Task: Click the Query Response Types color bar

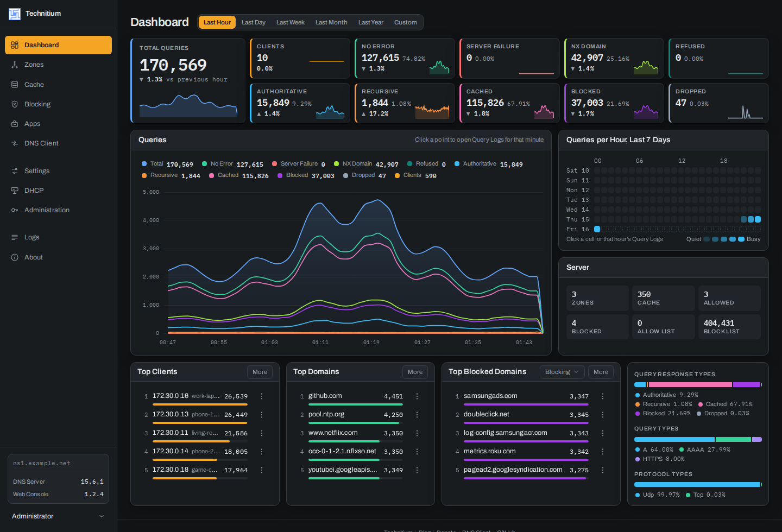Action: [x=698, y=384]
